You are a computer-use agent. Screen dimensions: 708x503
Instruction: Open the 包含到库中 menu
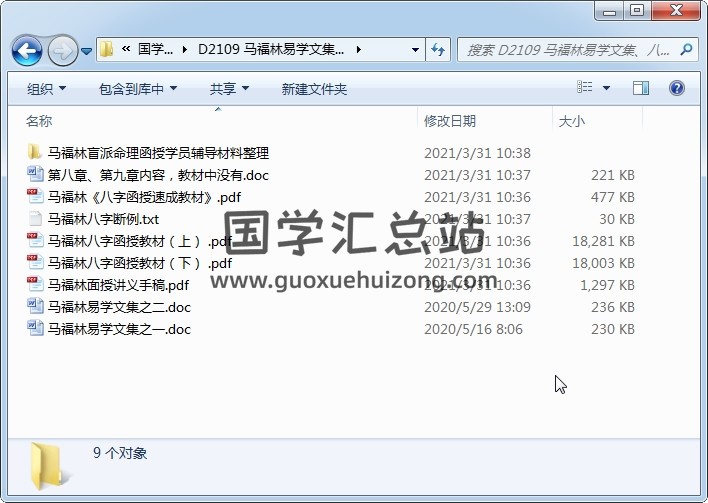[138, 89]
